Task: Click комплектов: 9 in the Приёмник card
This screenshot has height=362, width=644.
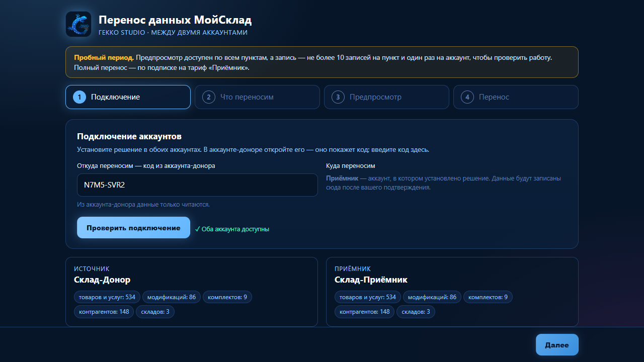Action: pos(488,297)
